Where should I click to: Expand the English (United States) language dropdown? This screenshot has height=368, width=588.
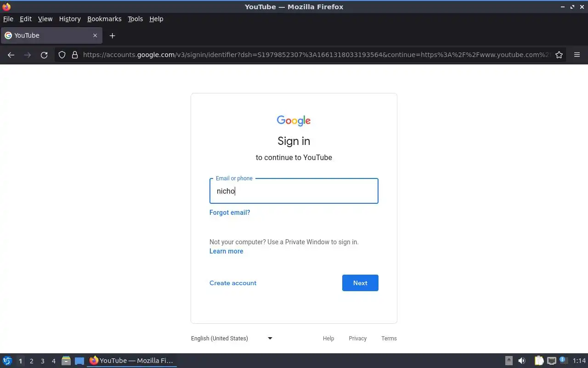coord(232,339)
